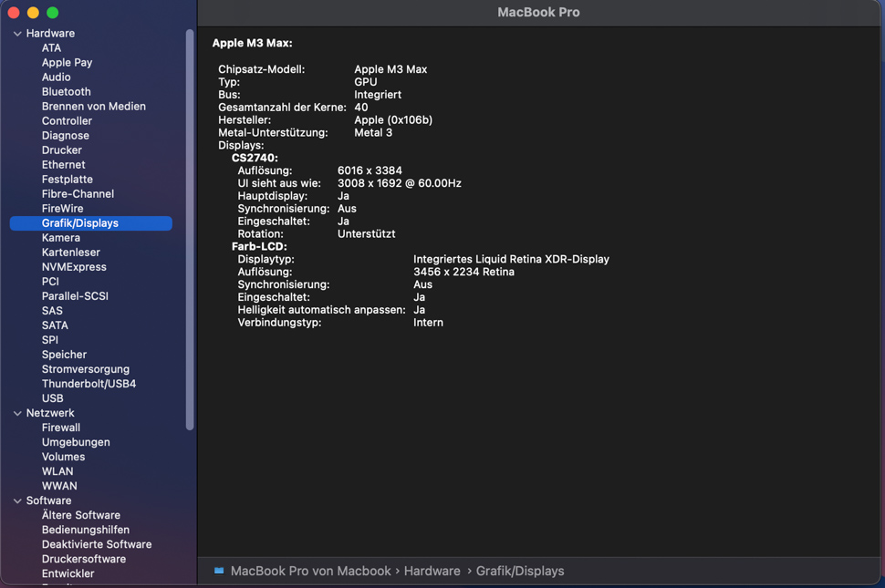Click the sidebar vertical scrollbar
Screen dimensions: 885x588
pyautogui.click(x=190, y=230)
